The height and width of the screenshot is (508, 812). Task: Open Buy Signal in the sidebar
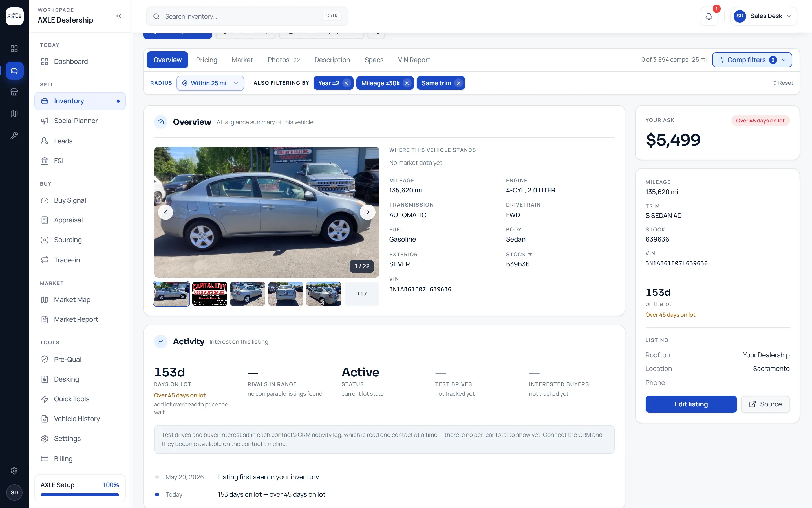[80, 201]
